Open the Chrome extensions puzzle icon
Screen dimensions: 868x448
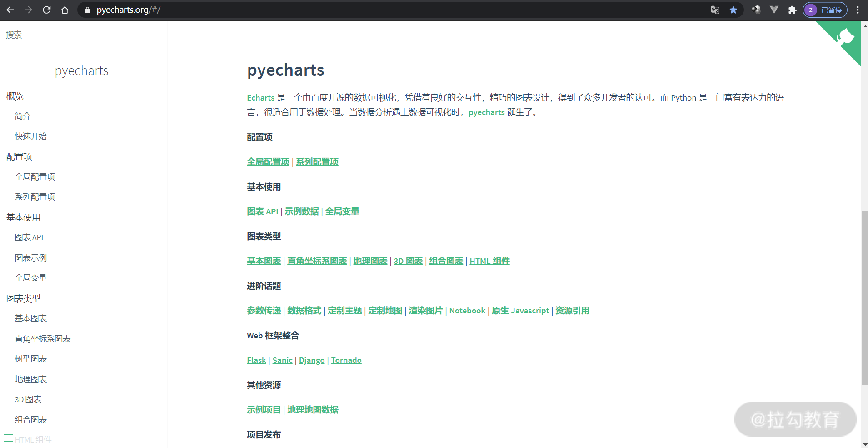click(793, 10)
